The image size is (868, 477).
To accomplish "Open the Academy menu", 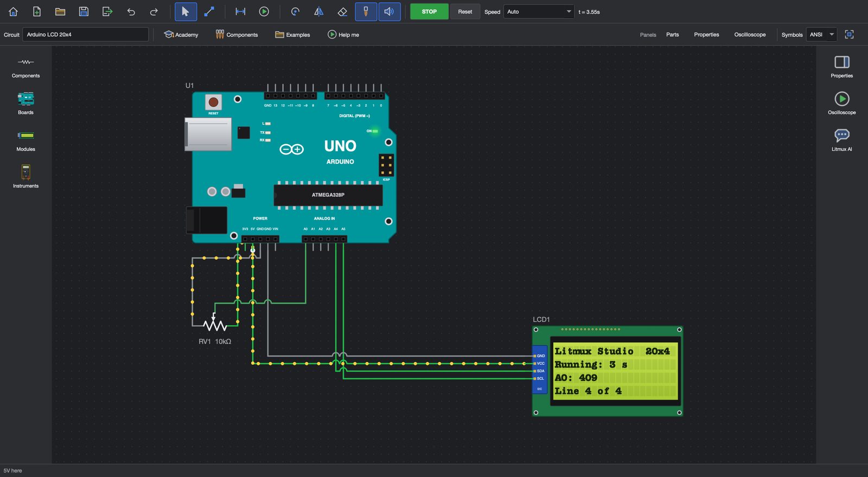I will [181, 35].
